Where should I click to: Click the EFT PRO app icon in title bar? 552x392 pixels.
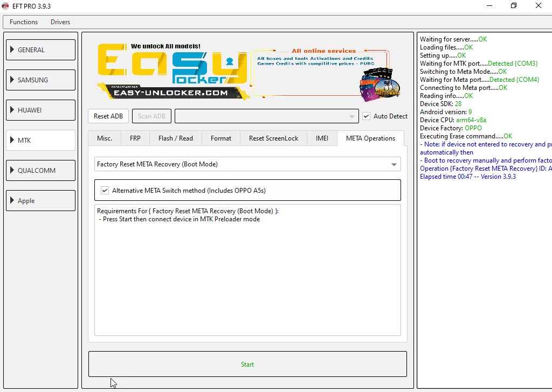click(5, 6)
